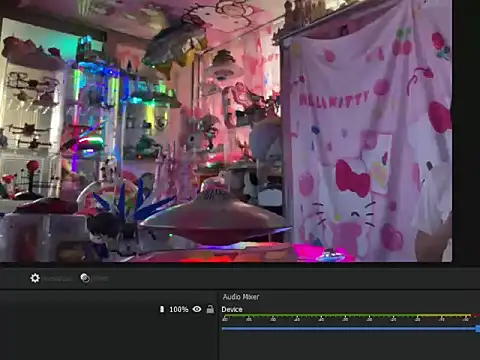This screenshot has width=480, height=360.
Task: Click the battery icon in source row
Action: [x=162, y=309]
